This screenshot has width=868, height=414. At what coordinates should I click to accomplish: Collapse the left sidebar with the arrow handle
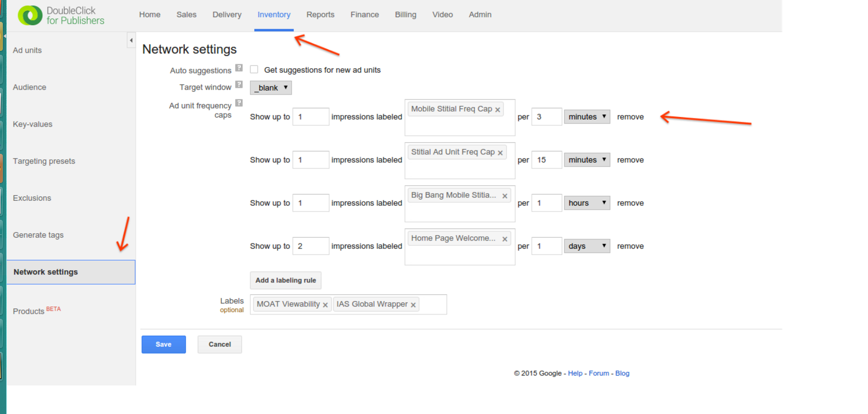(131, 40)
